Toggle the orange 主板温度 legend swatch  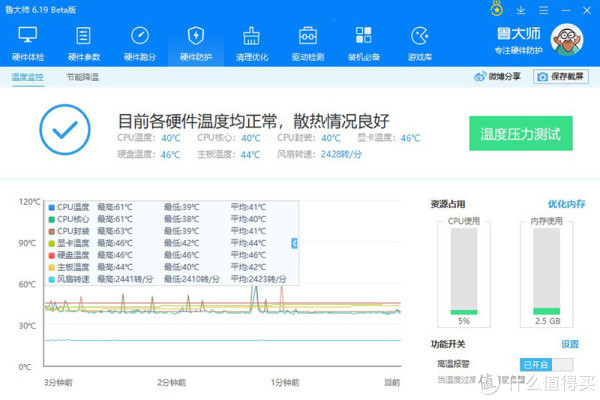click(x=52, y=268)
